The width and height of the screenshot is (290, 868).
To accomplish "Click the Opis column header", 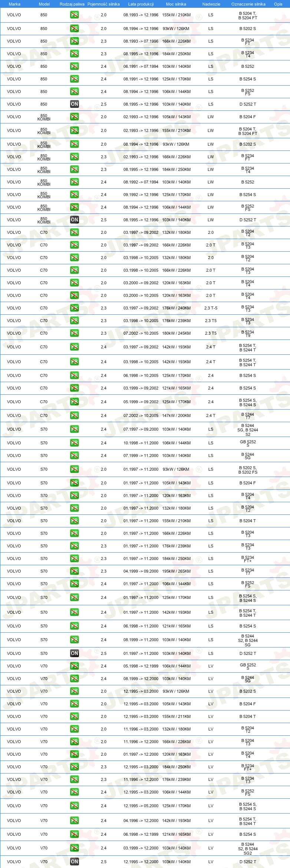I will [x=278, y=4].
